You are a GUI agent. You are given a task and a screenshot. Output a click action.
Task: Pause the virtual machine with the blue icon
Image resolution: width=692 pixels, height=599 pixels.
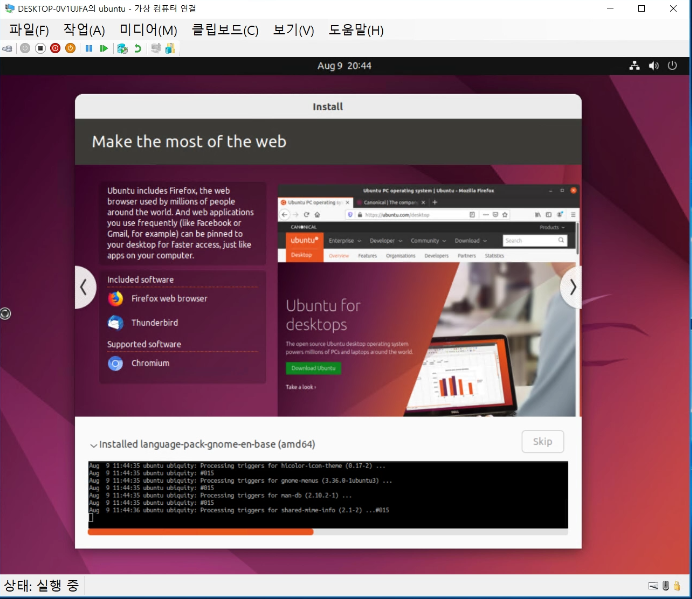click(x=89, y=48)
